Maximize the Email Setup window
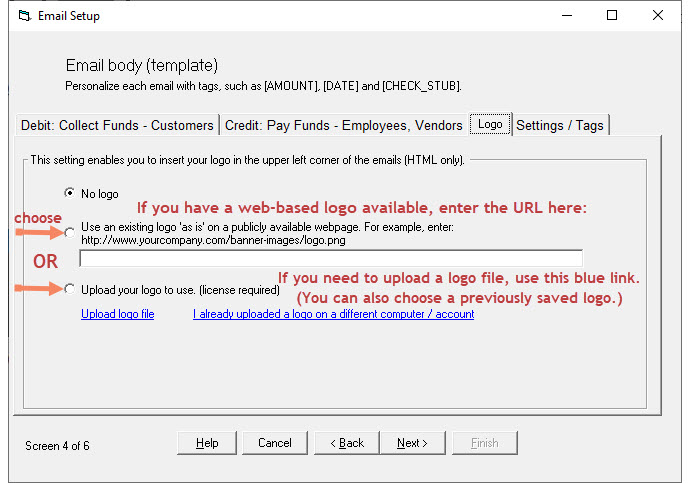This screenshot has height=483, width=695. (612, 16)
